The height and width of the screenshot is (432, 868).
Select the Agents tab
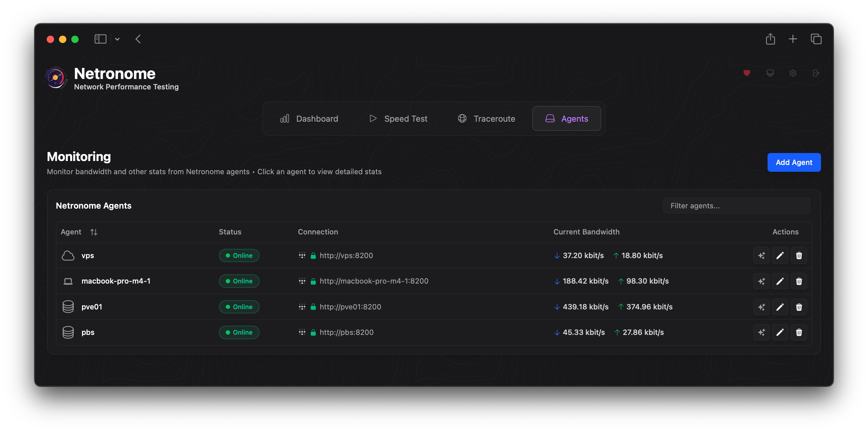pyautogui.click(x=566, y=119)
